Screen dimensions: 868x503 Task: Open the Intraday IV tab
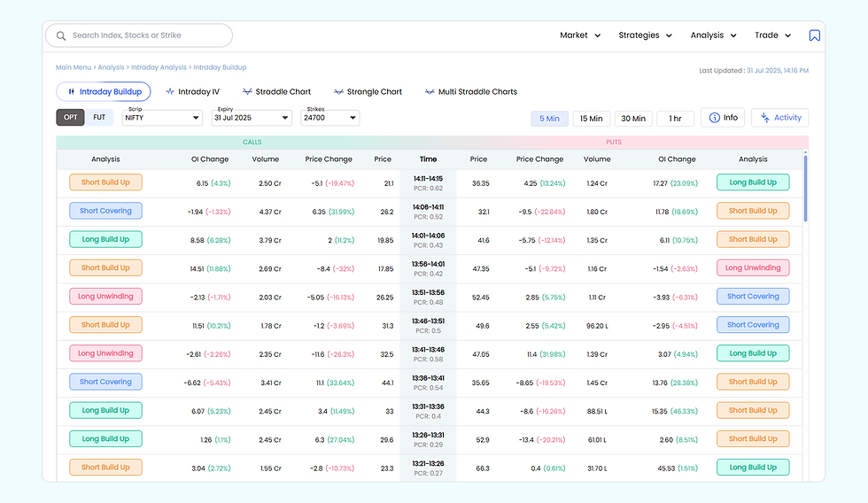point(193,91)
